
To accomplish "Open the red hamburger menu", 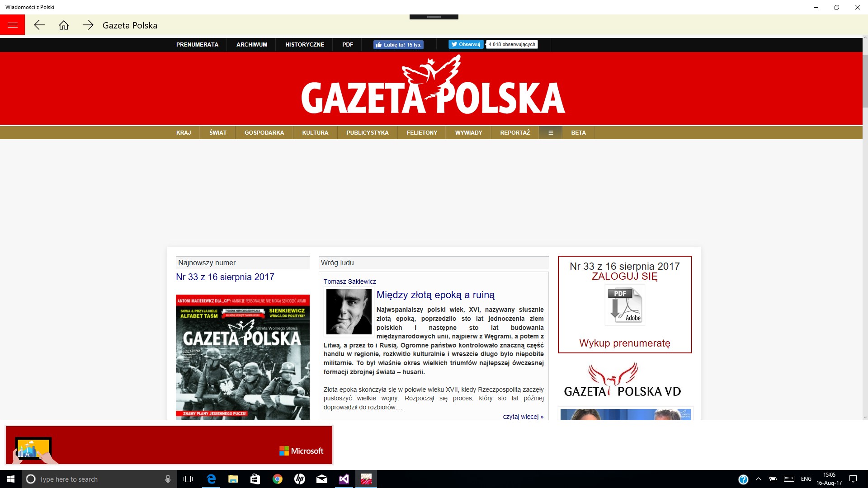I will coord(12,25).
